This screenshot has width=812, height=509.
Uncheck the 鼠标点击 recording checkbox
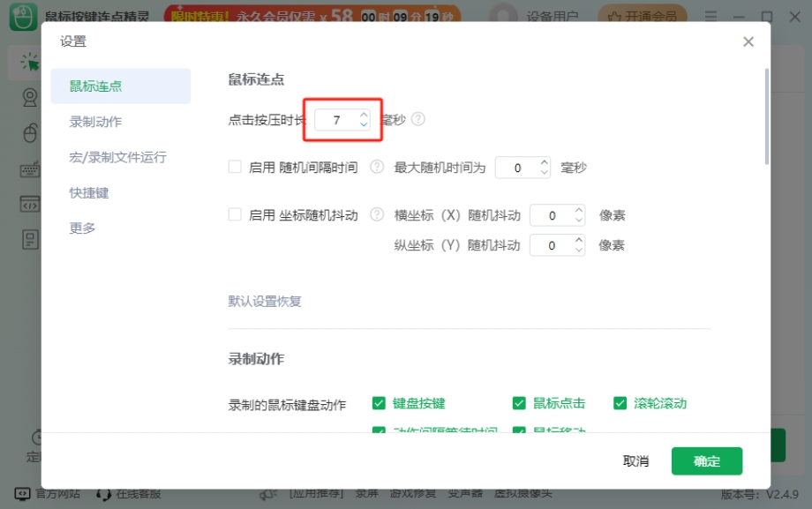(519, 403)
